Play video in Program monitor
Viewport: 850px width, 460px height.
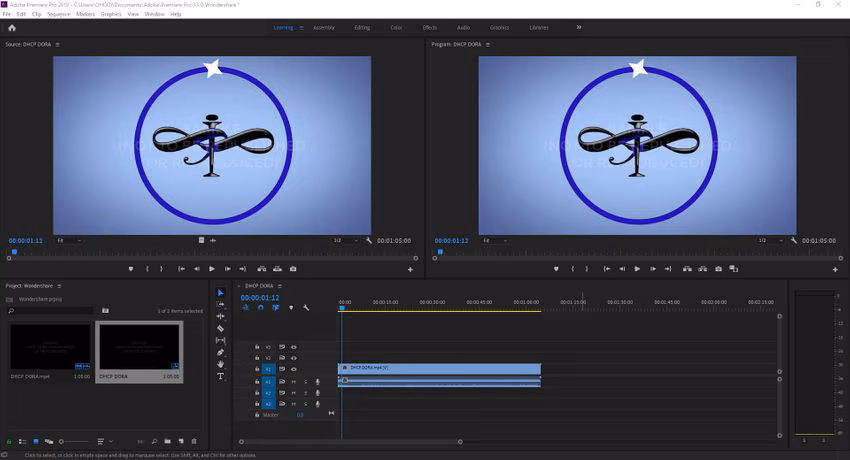coord(637,269)
